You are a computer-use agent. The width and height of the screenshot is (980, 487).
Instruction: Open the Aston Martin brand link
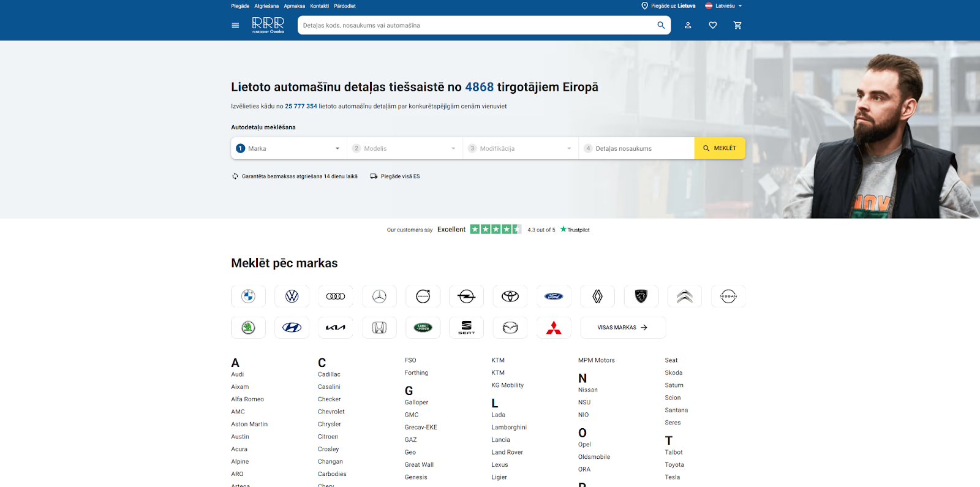click(249, 425)
